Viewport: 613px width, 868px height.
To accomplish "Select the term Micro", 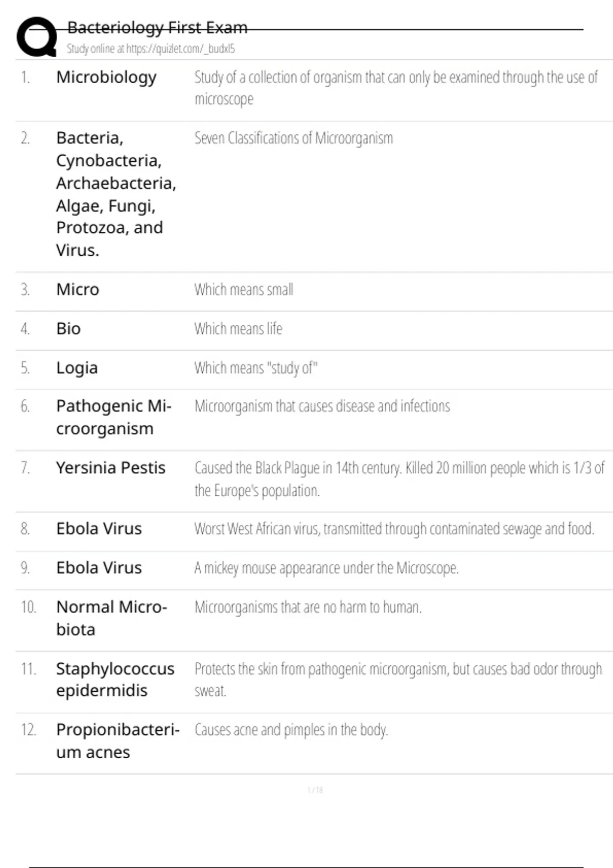I will click(x=78, y=290).
